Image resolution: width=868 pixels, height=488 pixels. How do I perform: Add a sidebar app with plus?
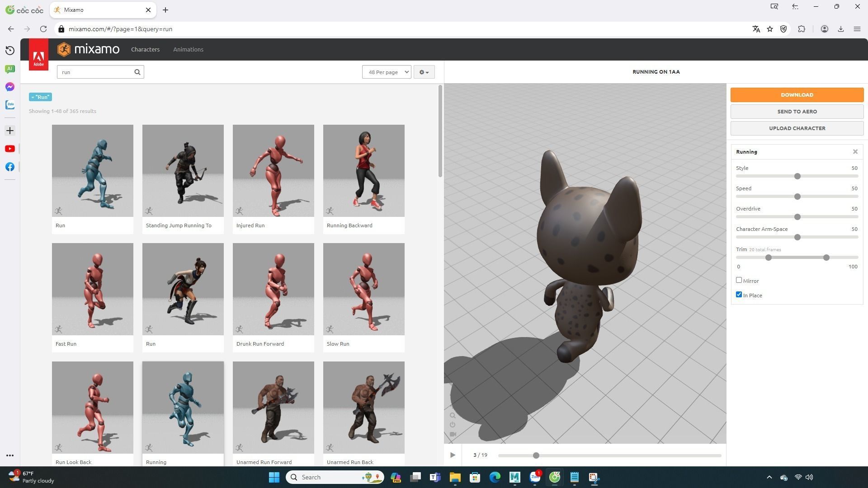(x=10, y=131)
